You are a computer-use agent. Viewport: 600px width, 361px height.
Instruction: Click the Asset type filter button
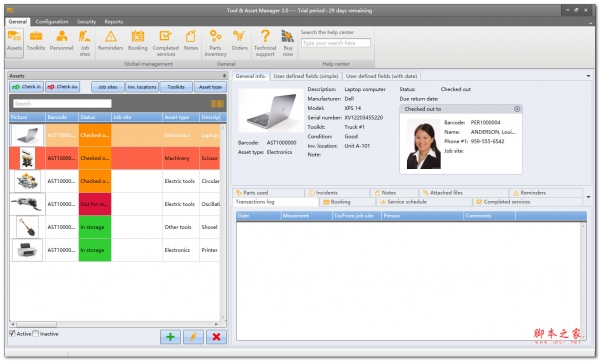coord(210,87)
